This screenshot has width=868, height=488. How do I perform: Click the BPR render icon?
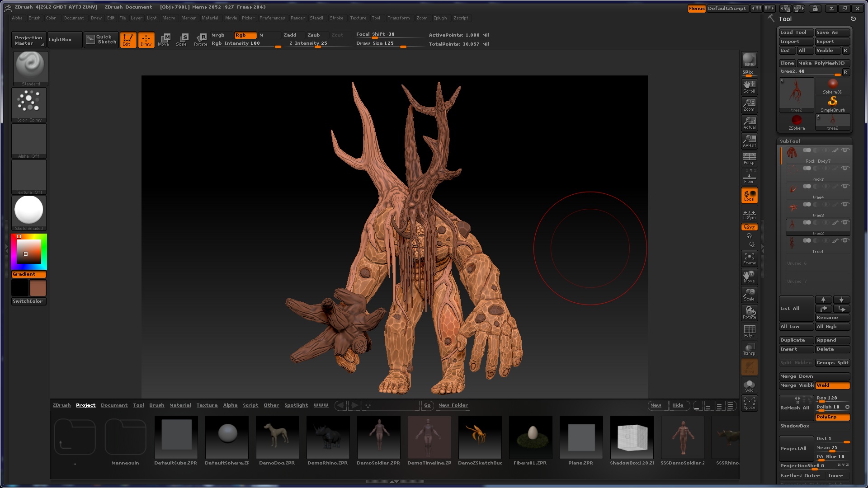749,59
